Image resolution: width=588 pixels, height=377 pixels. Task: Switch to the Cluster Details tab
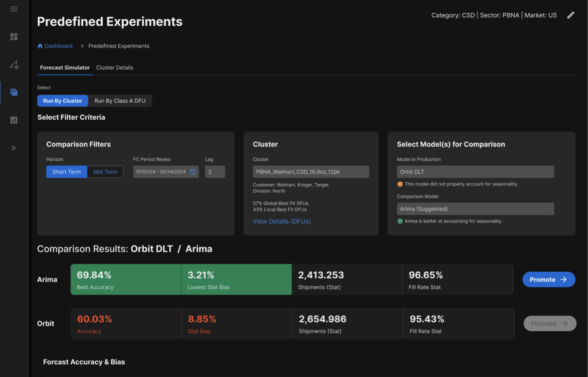coord(114,68)
